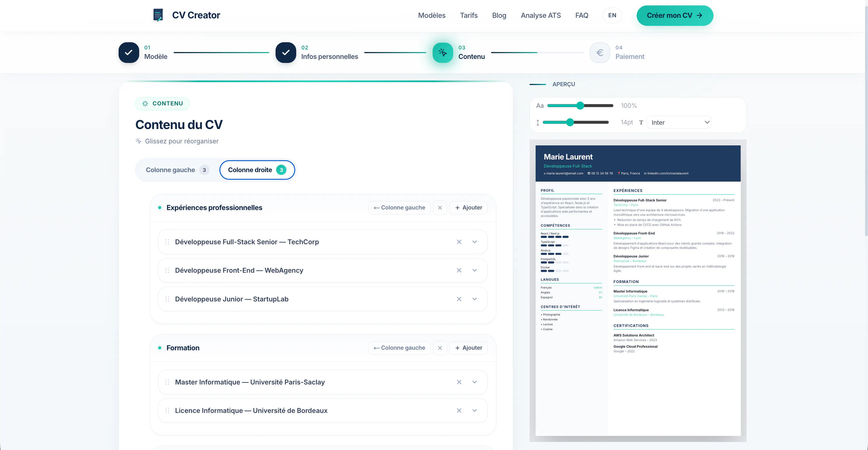
Task: Expand Développeuse Full-Stack Senior — TechCorp entry
Action: (474, 242)
